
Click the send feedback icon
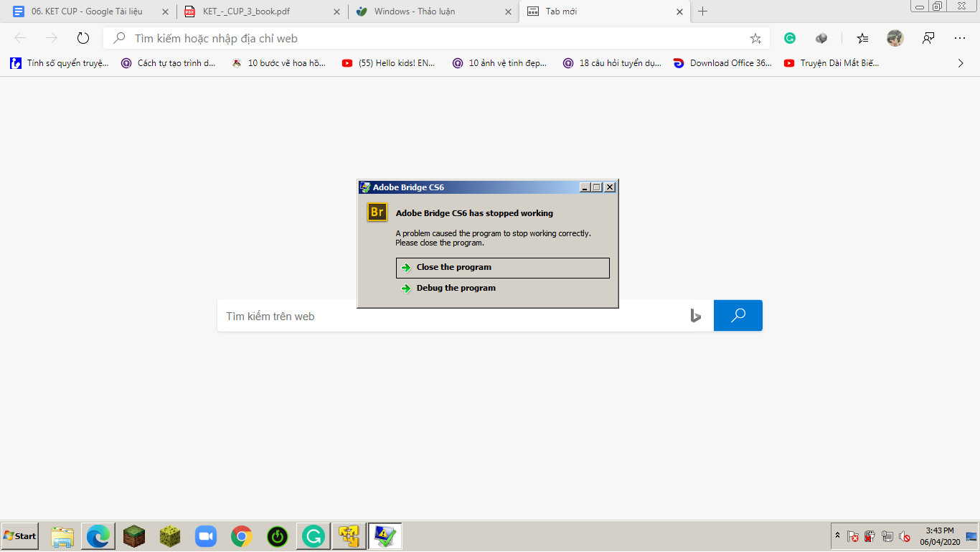[928, 38]
